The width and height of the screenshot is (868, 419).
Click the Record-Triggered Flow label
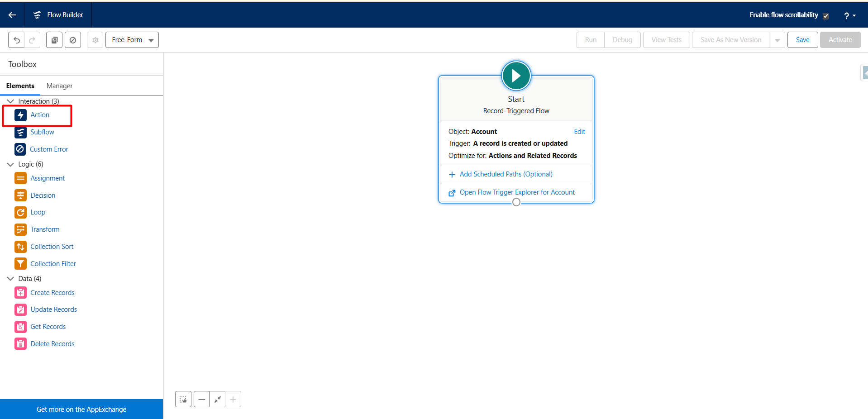pos(516,111)
